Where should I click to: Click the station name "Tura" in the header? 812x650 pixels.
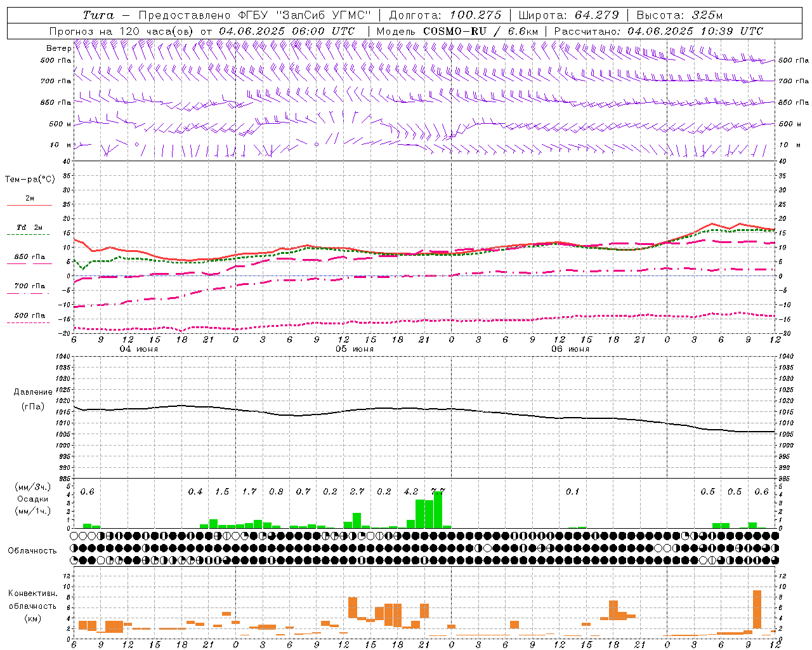pyautogui.click(x=98, y=15)
